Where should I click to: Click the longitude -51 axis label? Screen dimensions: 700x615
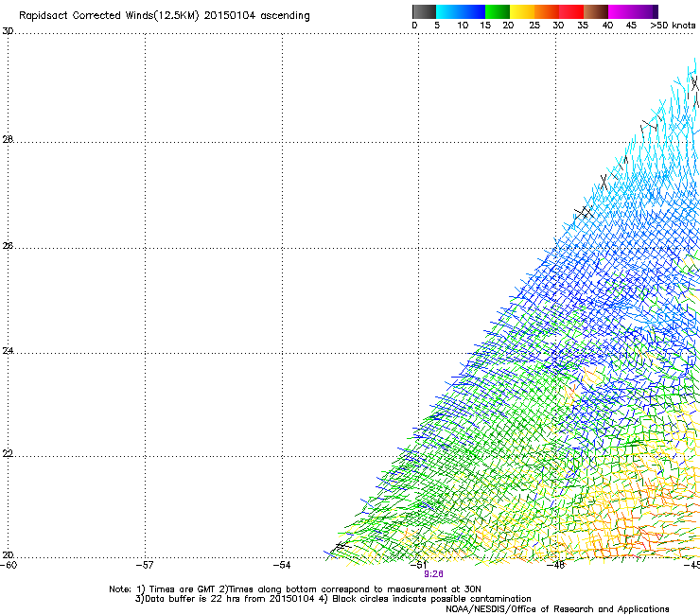pos(419,565)
